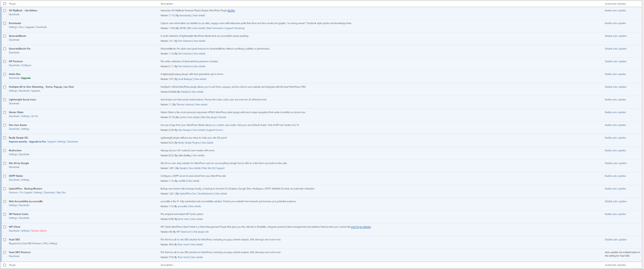This screenshot has width=644, height=269.
Task: Click Improve security - Upgrade to Pro
Action: (x=27, y=142)
